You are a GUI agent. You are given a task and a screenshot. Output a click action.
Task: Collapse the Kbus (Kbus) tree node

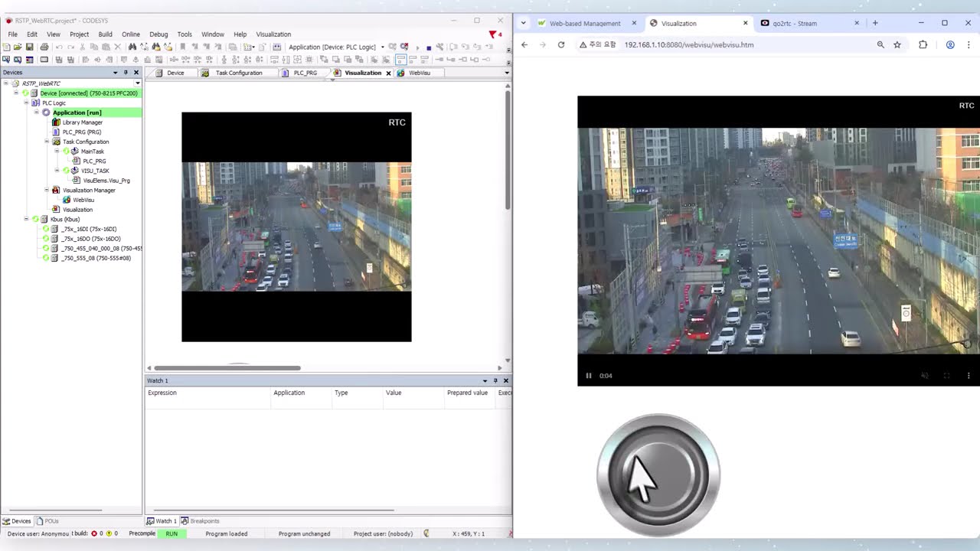27,219
